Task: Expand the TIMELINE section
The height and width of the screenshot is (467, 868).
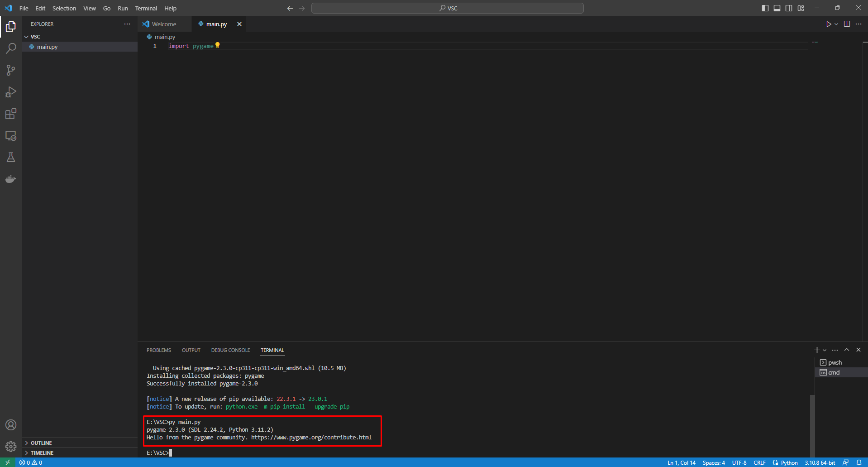Action: click(x=80, y=453)
